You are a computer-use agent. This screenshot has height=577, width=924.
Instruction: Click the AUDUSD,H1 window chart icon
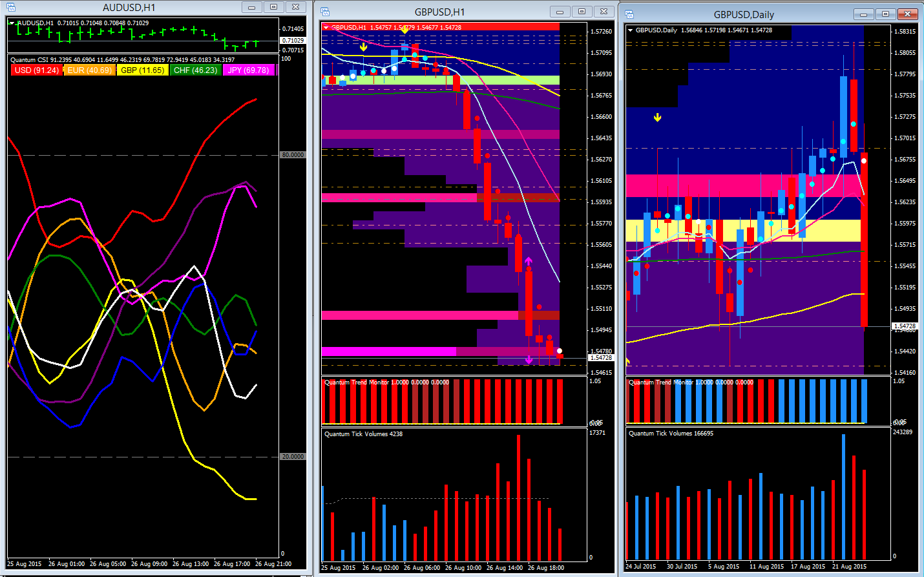tap(11, 8)
